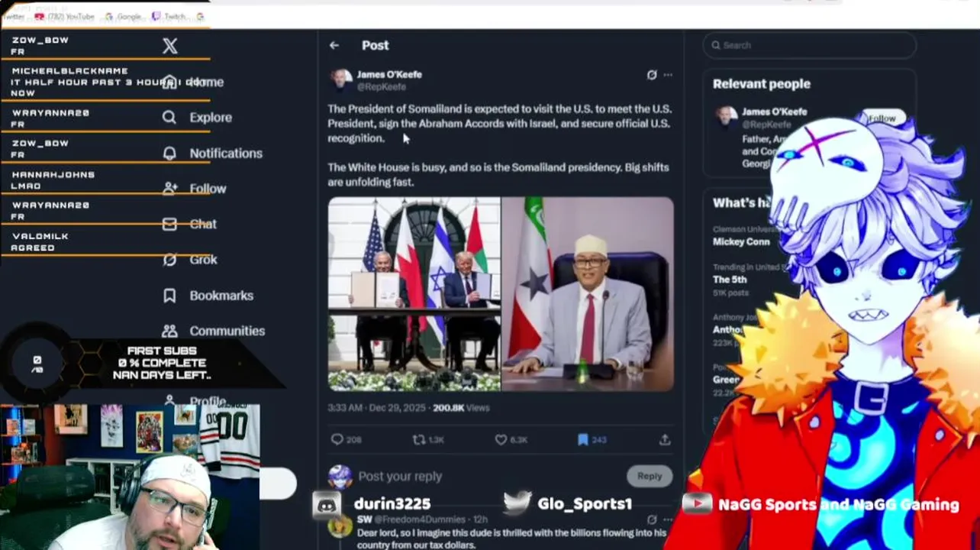Open the Explore search icon
The image size is (980, 550).
169,118
